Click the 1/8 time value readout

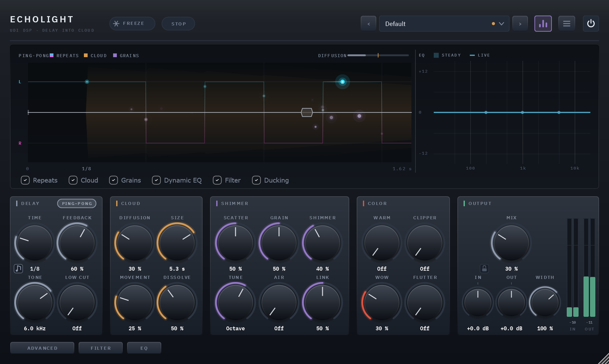tap(35, 269)
